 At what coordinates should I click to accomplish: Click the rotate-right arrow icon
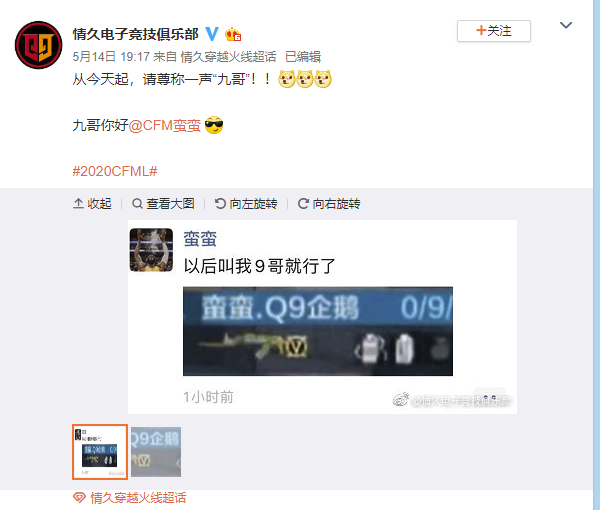tap(303, 204)
